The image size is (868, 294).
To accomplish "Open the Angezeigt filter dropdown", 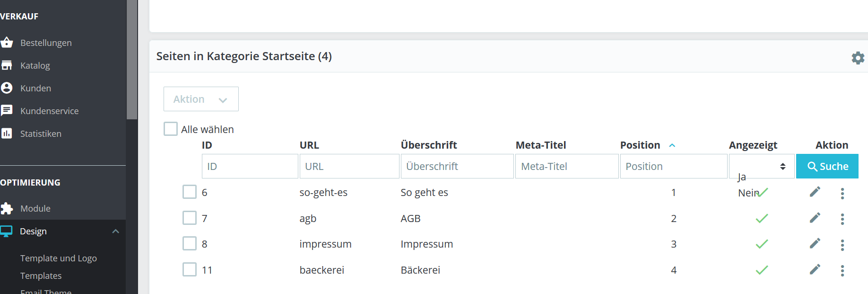I will (761, 166).
